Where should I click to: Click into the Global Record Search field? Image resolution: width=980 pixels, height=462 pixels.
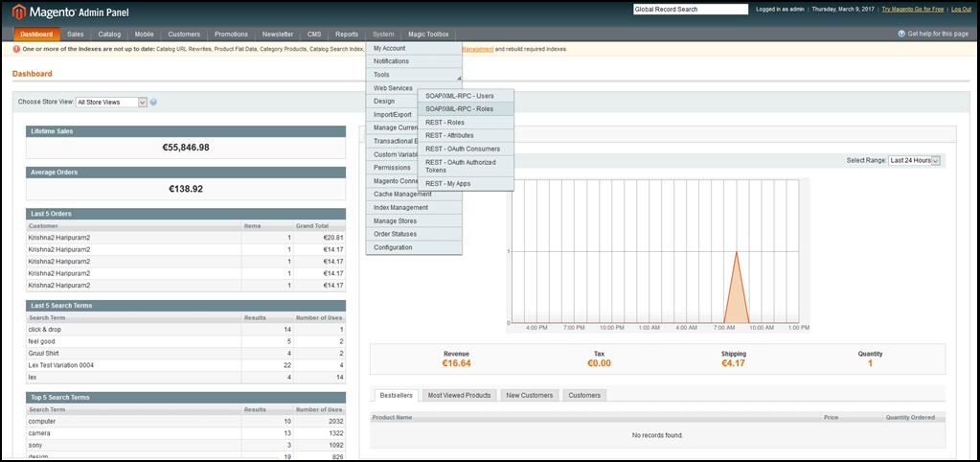690,9
